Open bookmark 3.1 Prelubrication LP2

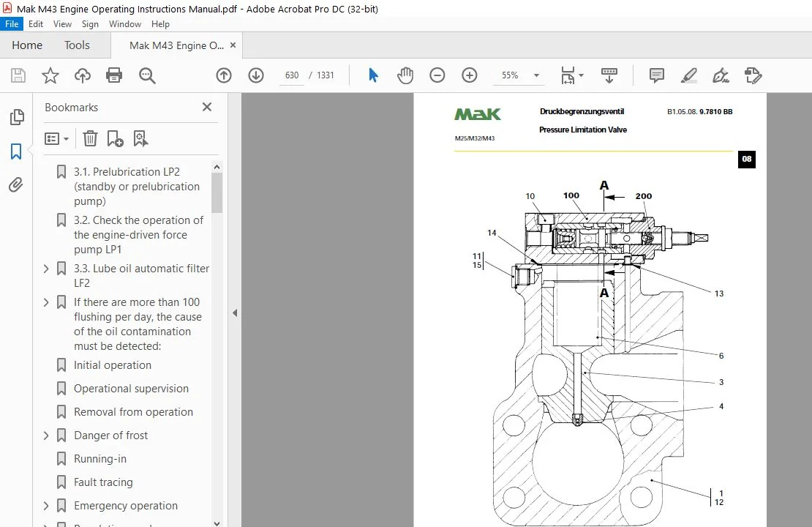pyautogui.click(x=137, y=187)
